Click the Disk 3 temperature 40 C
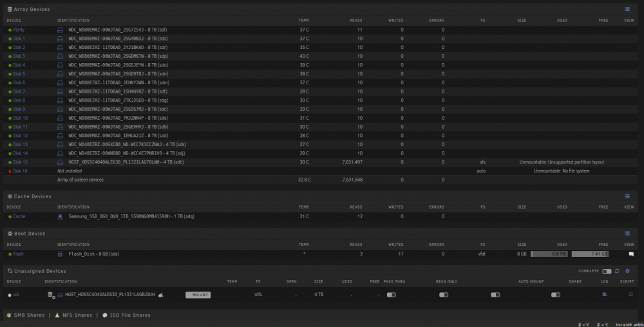This screenshot has width=644, height=327. click(x=304, y=56)
